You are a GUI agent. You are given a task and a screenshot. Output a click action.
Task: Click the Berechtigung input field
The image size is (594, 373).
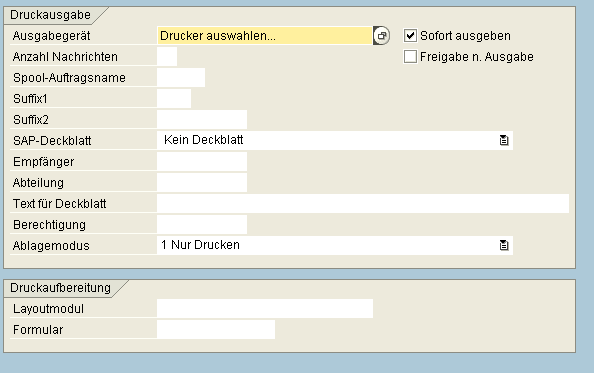point(202,225)
